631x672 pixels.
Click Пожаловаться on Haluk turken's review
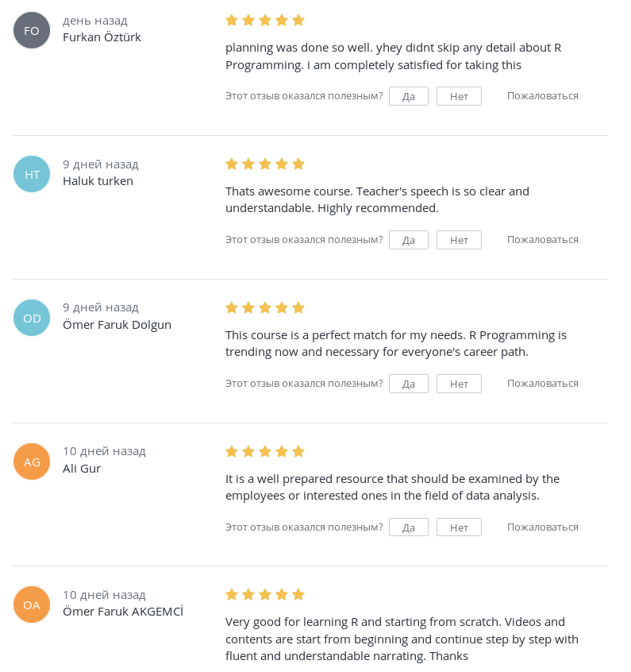tap(542, 239)
